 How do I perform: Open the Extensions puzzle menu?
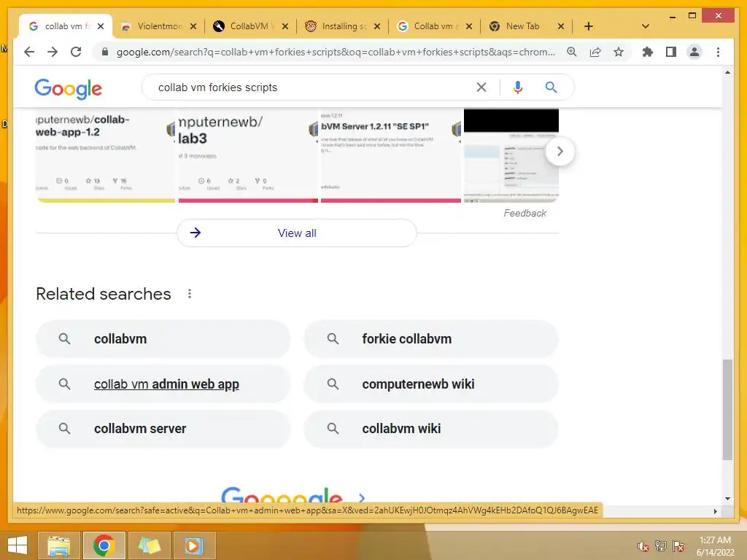click(648, 52)
